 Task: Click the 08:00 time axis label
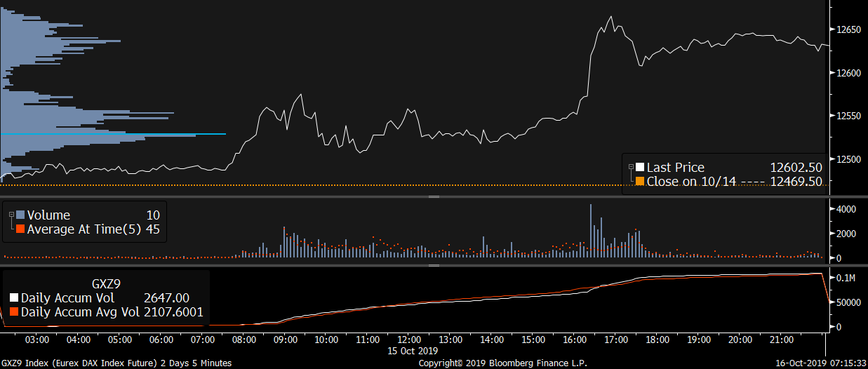(244, 340)
